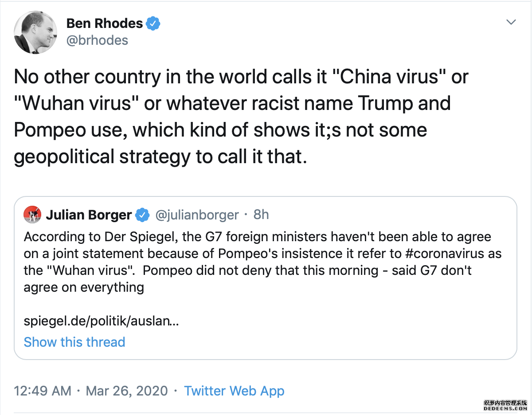Open the tweet options chevron menu

[511, 22]
